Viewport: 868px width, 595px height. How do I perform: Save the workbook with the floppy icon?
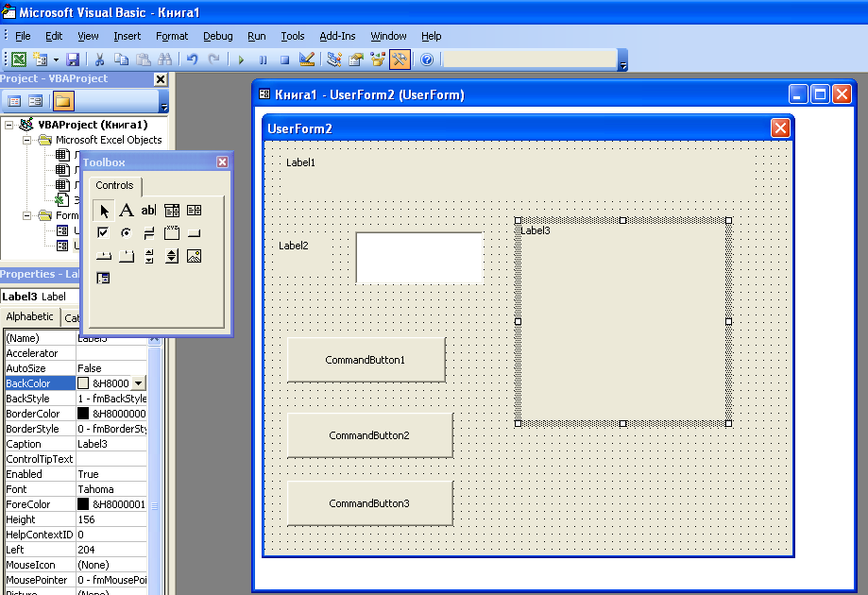(x=73, y=59)
